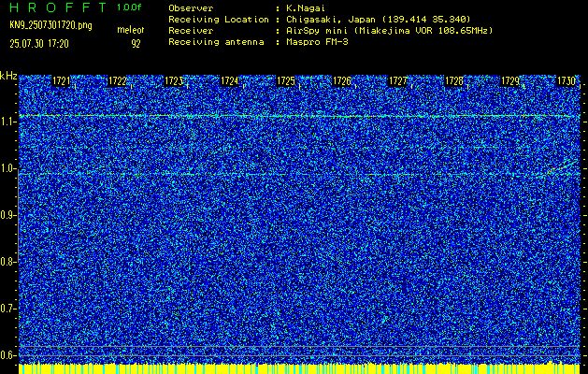The height and width of the screenshot is (374, 588).
Task: Click the 'meteor' label text
Action: pos(131,30)
